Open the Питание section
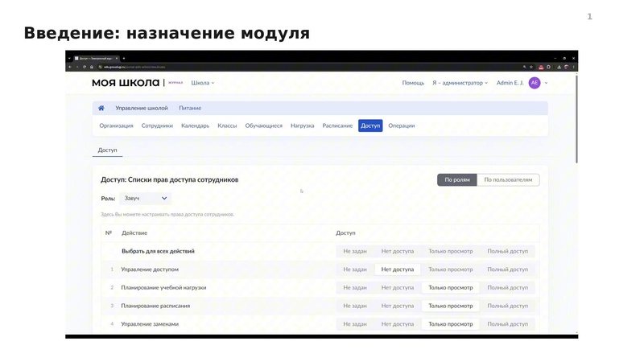644x362 pixels. click(x=190, y=109)
